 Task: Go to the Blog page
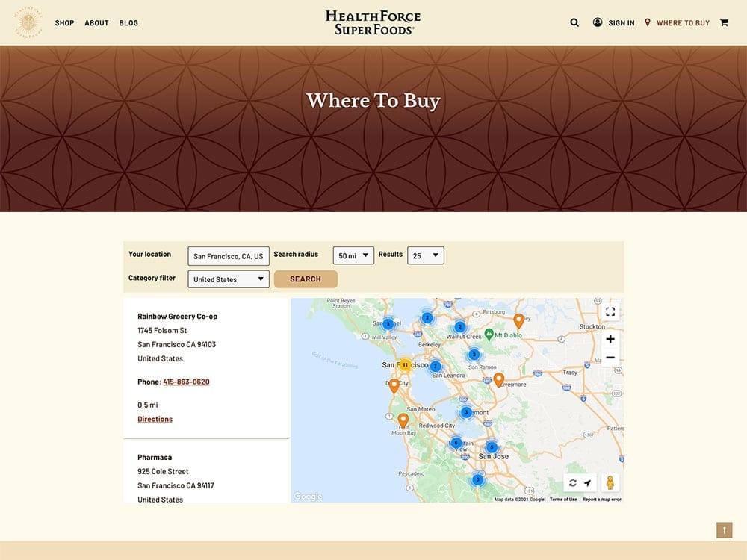pyautogui.click(x=128, y=23)
